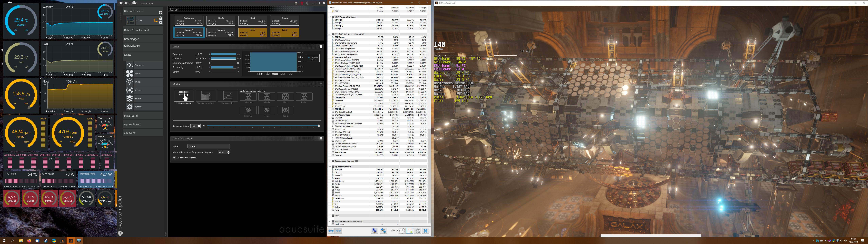Expand Aquacomputer farbwerk 360 group

point(330,161)
